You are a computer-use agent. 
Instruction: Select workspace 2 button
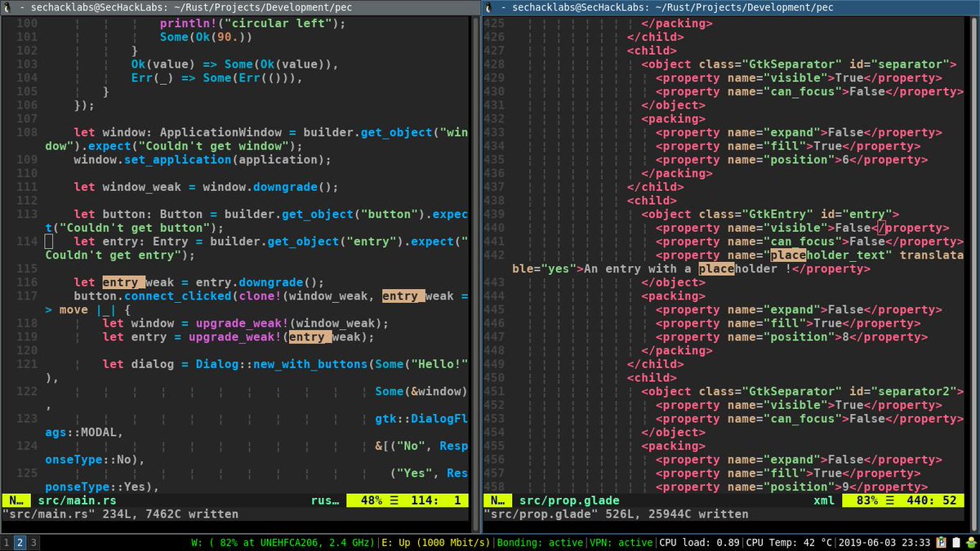tap(20, 543)
